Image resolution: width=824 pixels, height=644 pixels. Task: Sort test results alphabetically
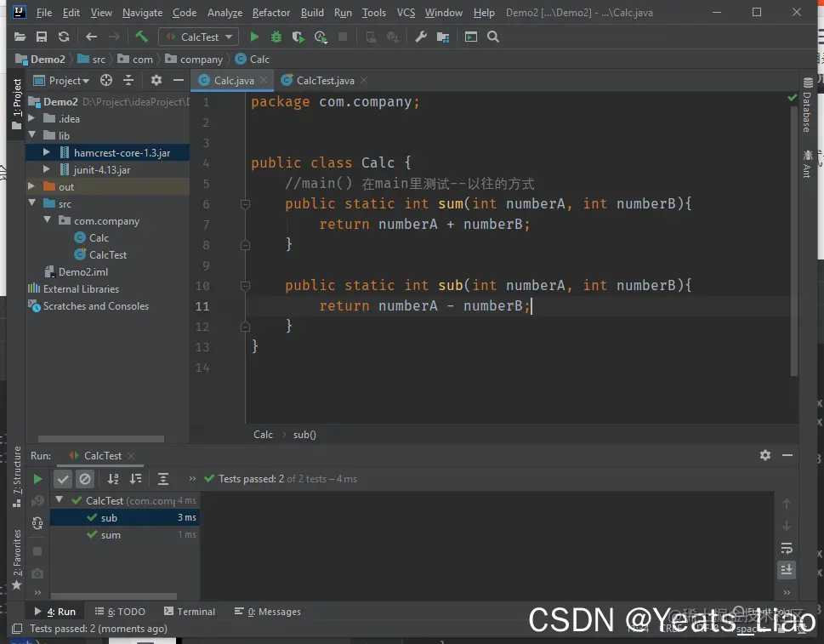pyautogui.click(x=113, y=479)
